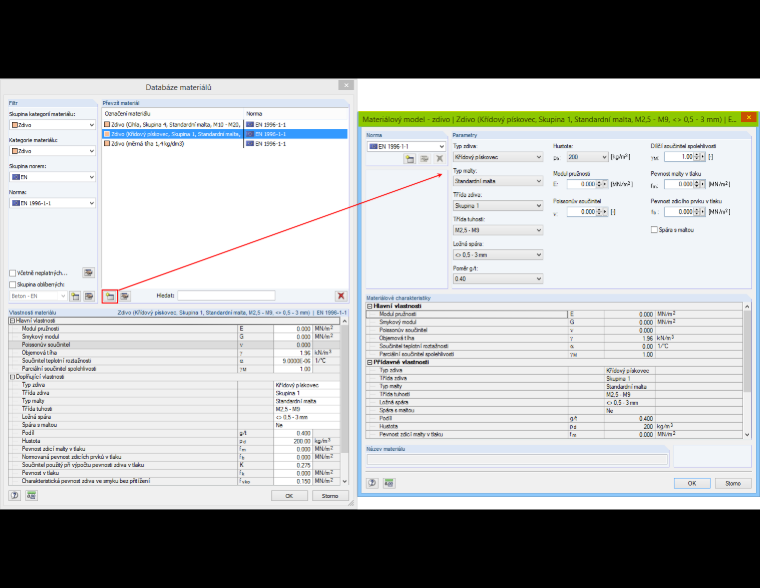This screenshot has width=760, height=588.
Task: Click the Hledat search field
Action: [226, 296]
